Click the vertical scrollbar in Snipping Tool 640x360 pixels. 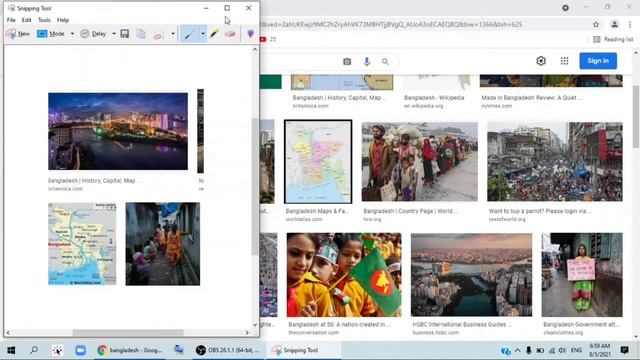click(255, 186)
